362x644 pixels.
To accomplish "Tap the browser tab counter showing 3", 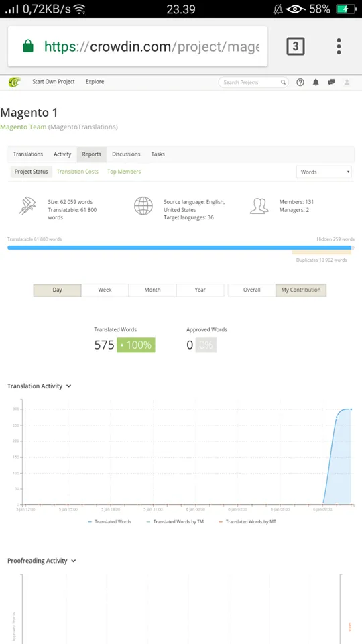I will click(295, 46).
